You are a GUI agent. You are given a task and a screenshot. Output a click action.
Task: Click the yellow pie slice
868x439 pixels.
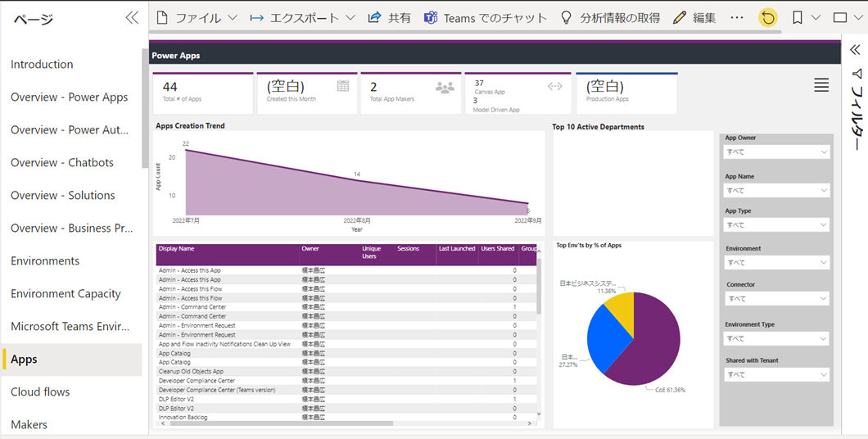point(621,310)
